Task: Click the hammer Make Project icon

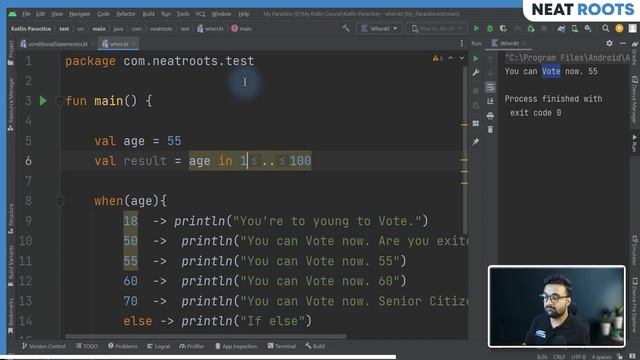Action: coord(346,28)
